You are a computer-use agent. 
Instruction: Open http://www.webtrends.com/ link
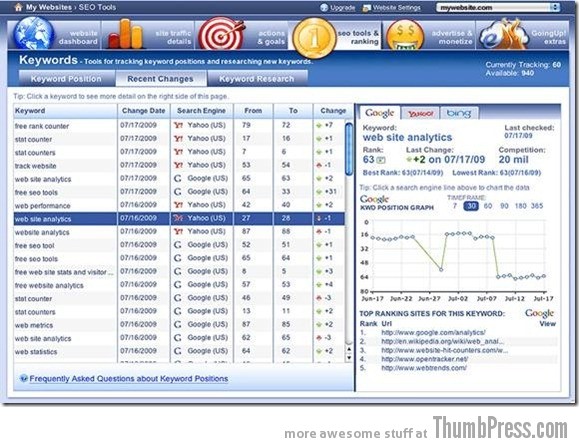coord(424,368)
